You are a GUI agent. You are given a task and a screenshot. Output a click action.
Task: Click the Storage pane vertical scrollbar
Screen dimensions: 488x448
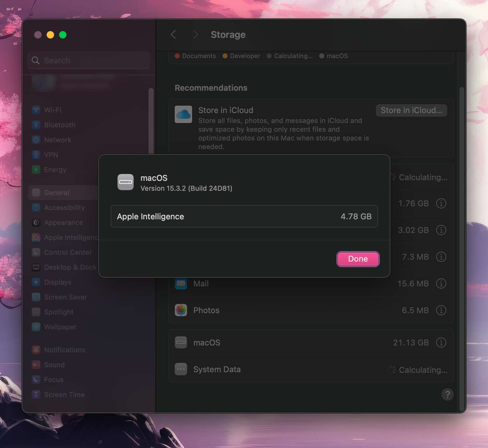pos(462,249)
